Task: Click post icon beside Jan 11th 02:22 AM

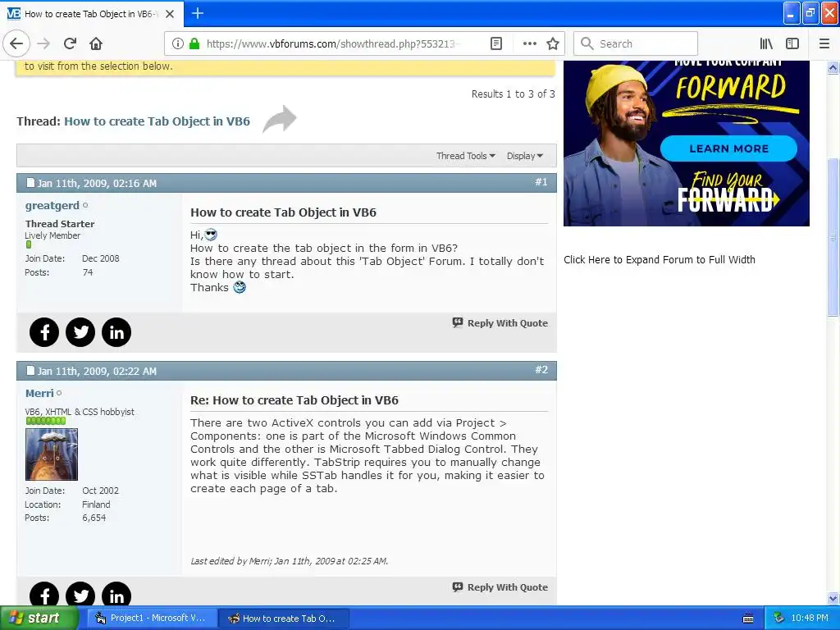Action: [30, 371]
